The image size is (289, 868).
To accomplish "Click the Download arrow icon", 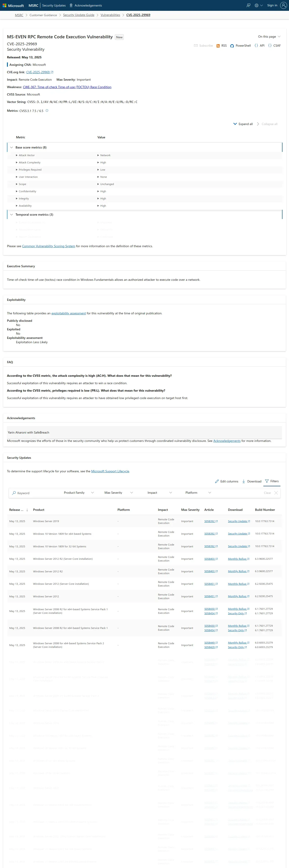I will pyautogui.click(x=244, y=481).
